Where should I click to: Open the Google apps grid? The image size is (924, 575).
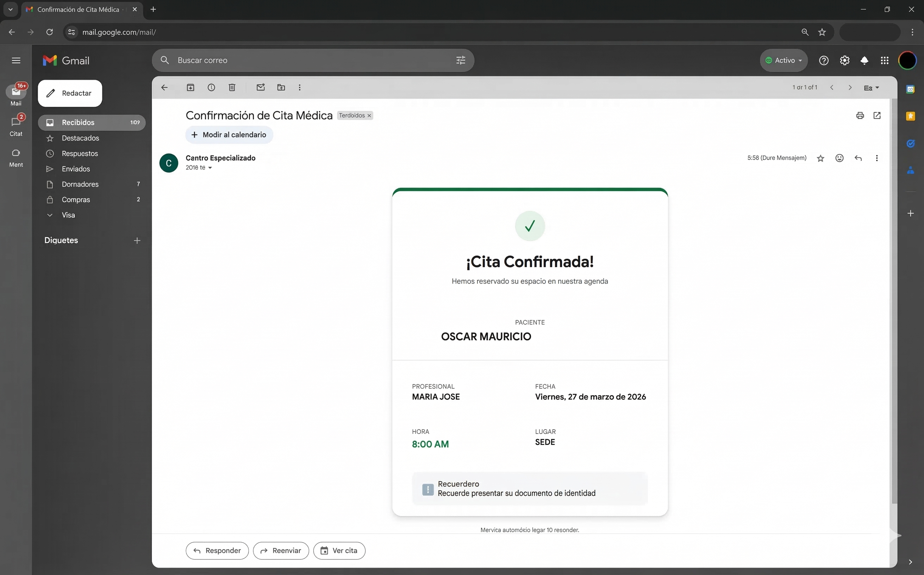(x=885, y=61)
